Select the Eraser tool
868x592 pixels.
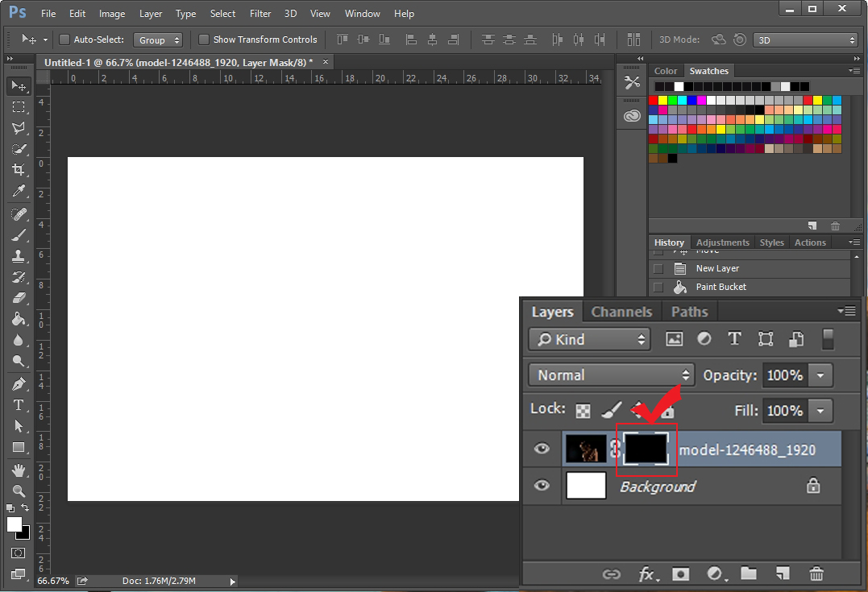coord(19,298)
